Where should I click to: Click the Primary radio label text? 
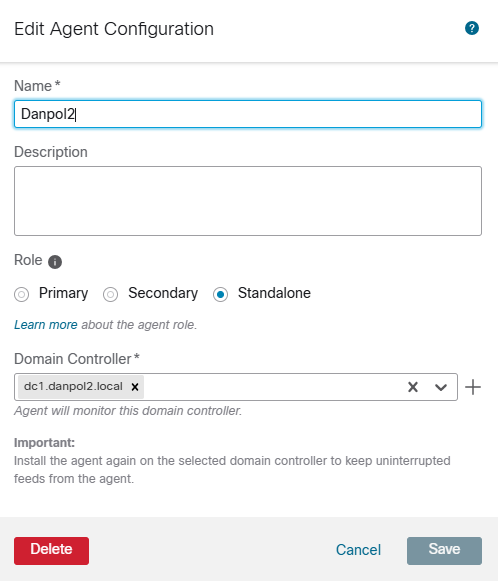(x=63, y=293)
